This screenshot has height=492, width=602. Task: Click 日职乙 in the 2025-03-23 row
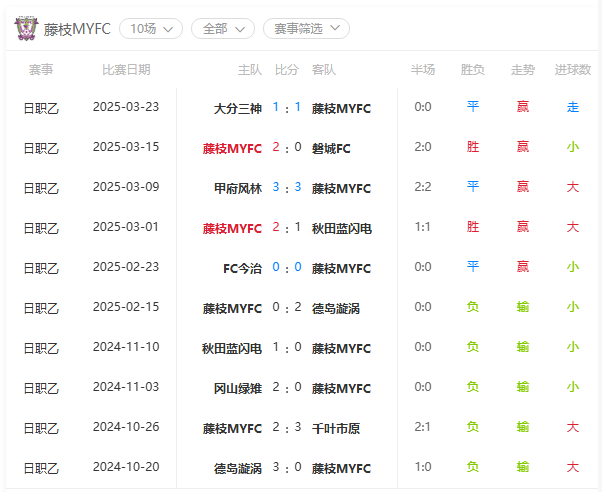41,109
